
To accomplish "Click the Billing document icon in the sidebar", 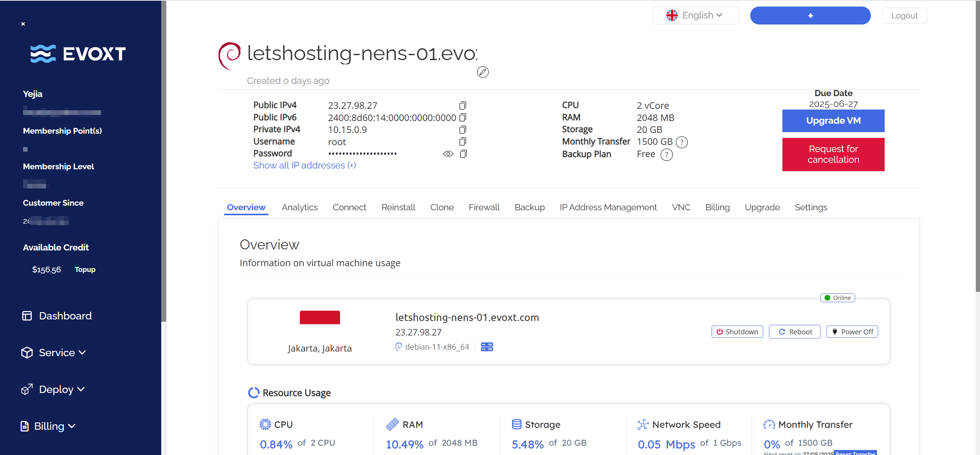I will [x=25, y=426].
